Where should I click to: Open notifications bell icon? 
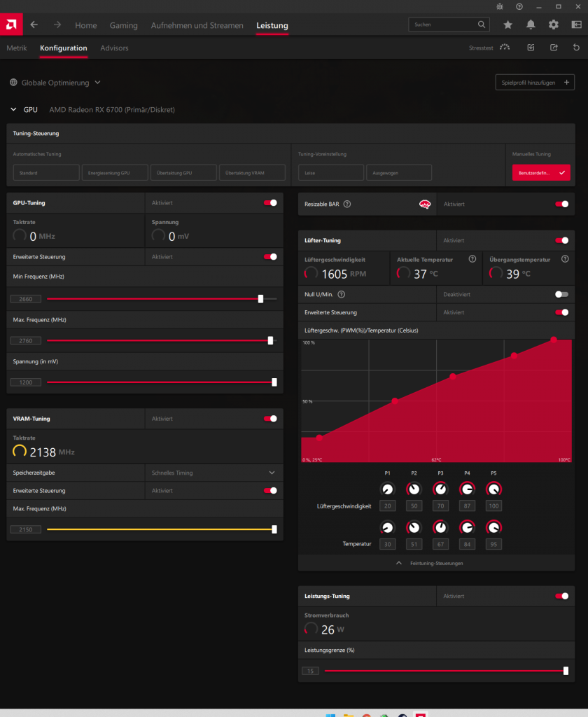[531, 25]
